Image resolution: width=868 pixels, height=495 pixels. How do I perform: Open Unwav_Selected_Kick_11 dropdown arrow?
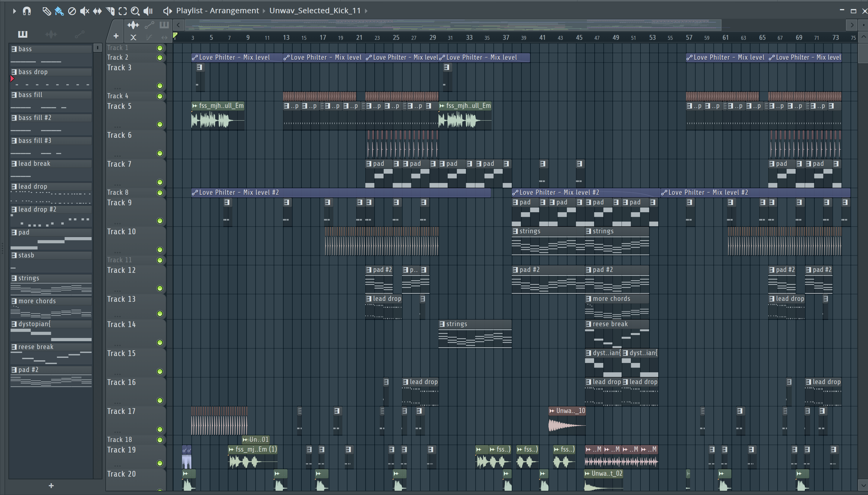[366, 11]
